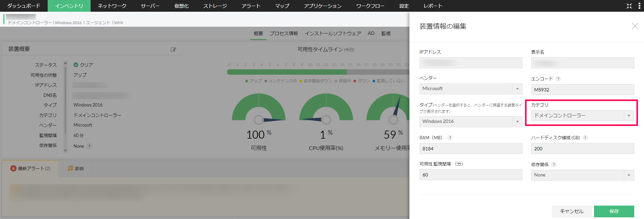The width and height of the screenshot is (644, 219).
Task: Switch to the プロセス情報 tab
Action: [284, 33]
